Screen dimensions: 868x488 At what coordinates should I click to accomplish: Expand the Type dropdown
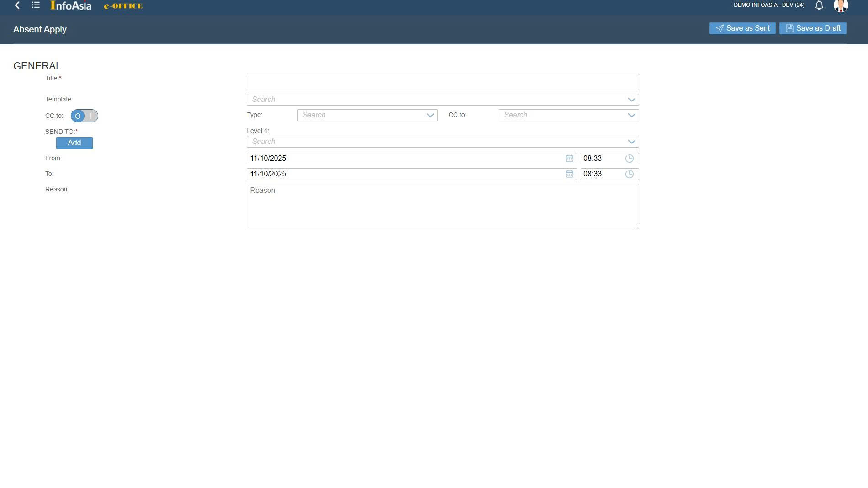point(430,115)
